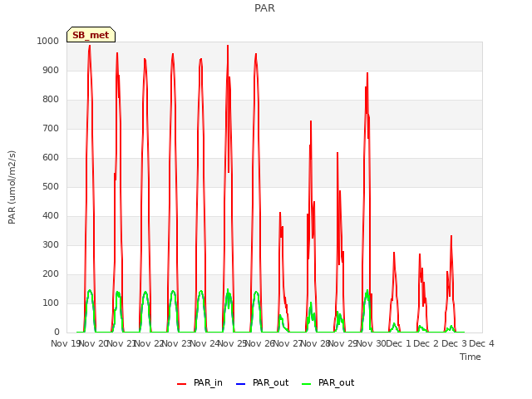
Task: Click the y-axis label 300
Action: 51,245
